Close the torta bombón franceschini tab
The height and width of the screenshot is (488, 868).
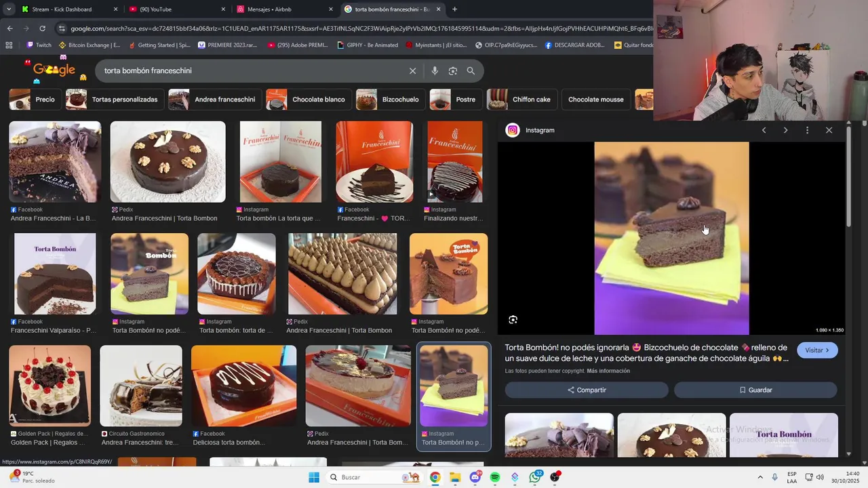coord(438,9)
